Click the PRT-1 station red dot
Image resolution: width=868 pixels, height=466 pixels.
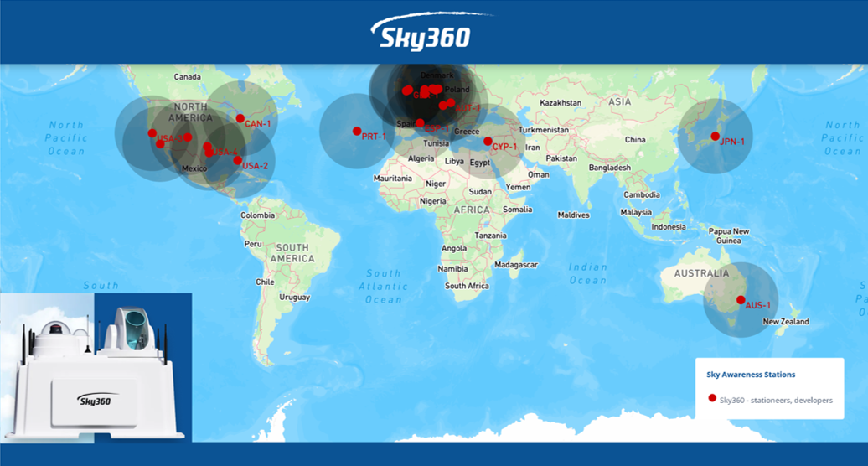(357, 131)
